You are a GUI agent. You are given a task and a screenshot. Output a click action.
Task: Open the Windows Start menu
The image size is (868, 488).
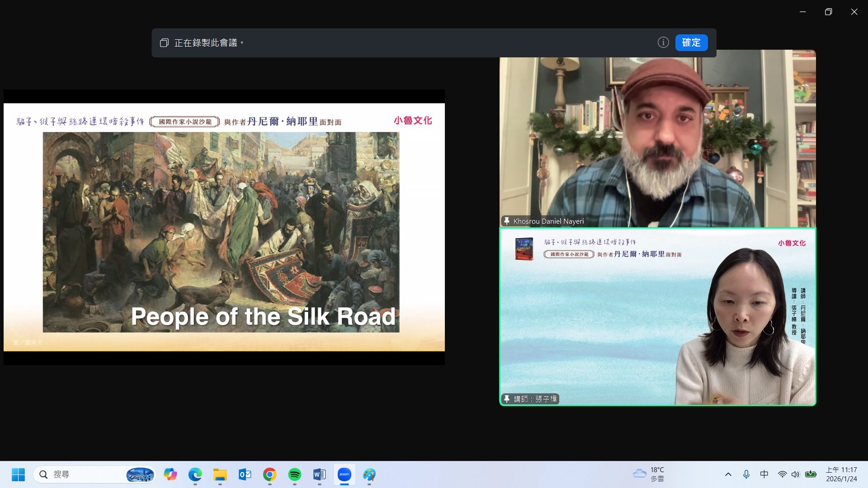pos(18,474)
